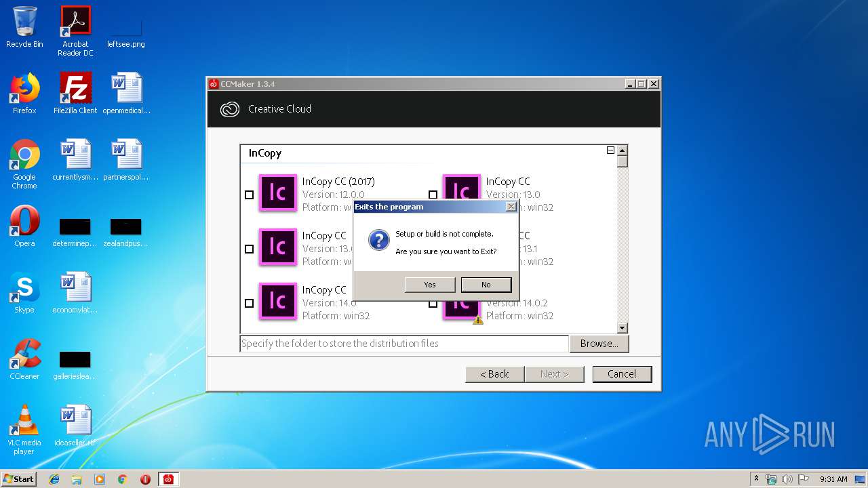Click the Show desktop strip beside the clock
This screenshot has width=868, height=488.
pos(861,479)
